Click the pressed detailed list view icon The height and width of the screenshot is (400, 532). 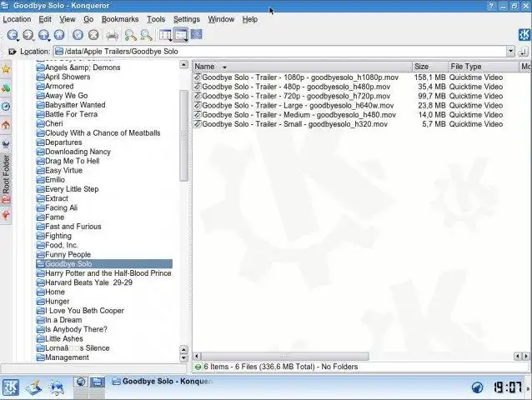[180, 34]
